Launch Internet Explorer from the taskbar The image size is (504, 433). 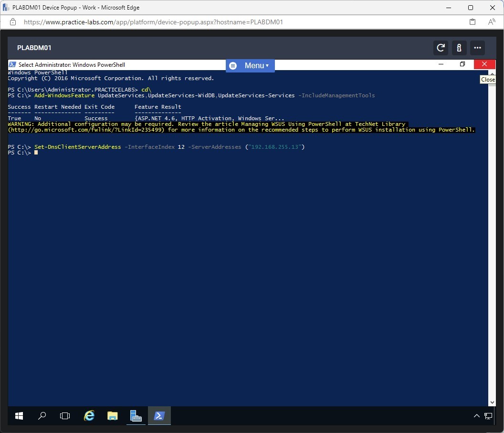click(x=89, y=416)
